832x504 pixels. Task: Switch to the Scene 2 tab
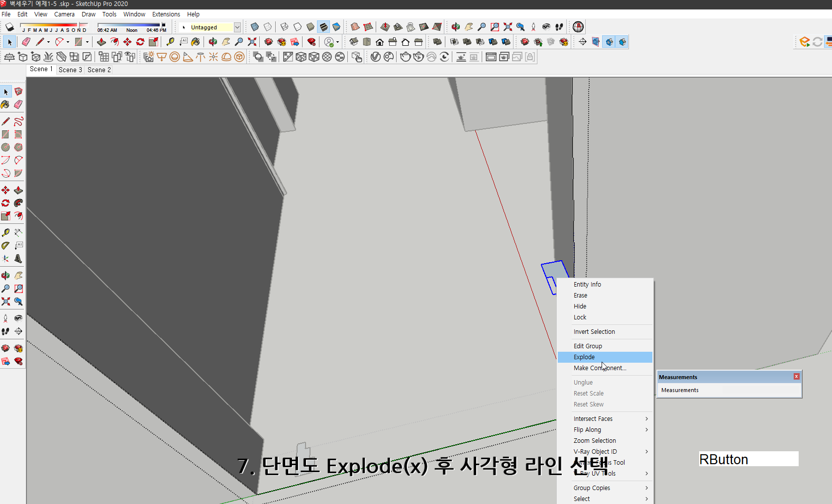point(99,70)
